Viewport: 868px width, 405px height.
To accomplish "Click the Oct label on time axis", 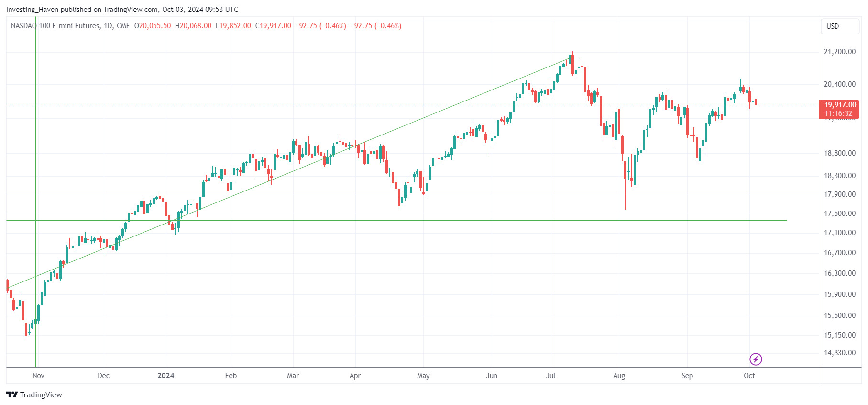I will click(749, 376).
